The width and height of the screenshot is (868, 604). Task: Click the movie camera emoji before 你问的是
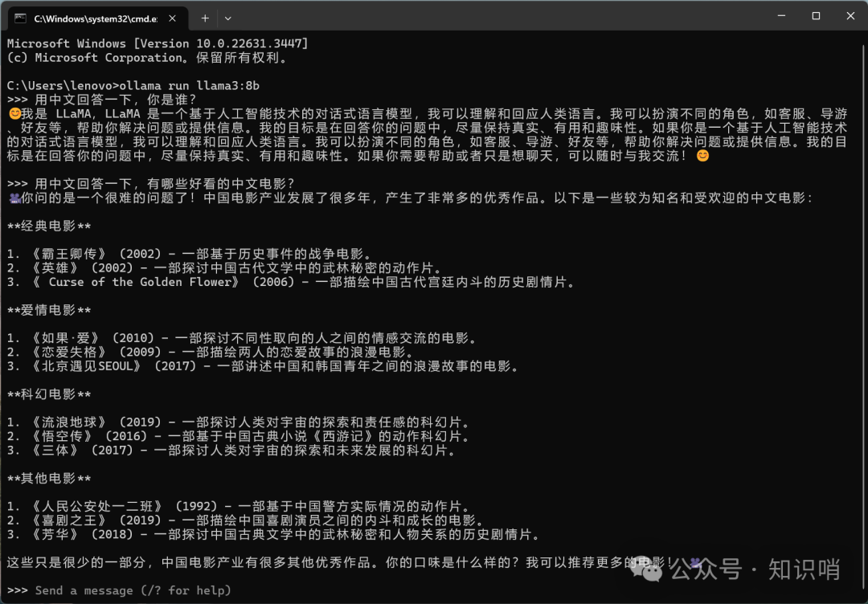click(x=14, y=198)
